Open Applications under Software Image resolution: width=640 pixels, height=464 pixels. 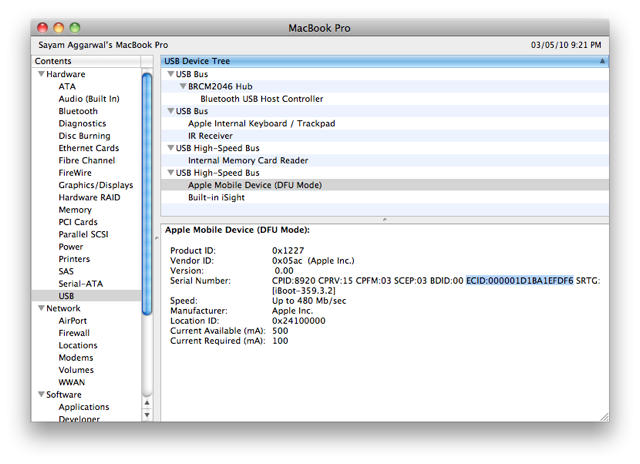(x=84, y=407)
